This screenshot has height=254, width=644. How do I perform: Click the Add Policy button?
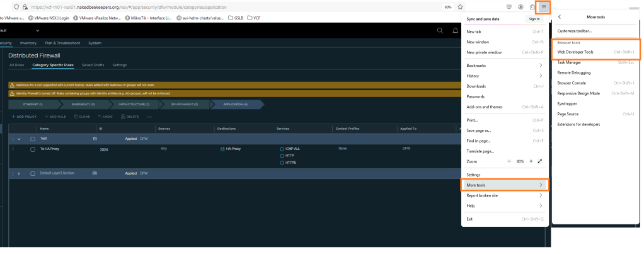(25, 117)
